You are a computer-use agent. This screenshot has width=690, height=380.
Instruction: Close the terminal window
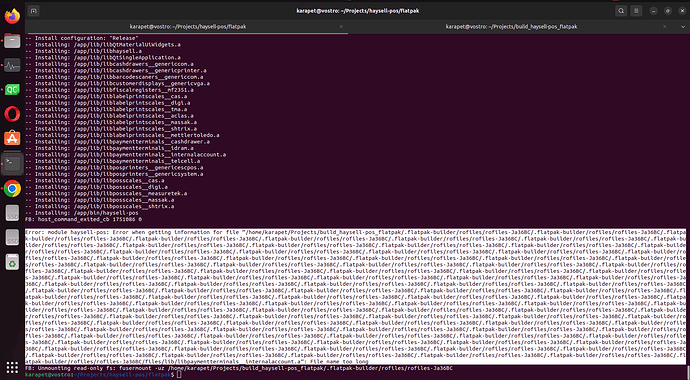[x=682, y=11]
